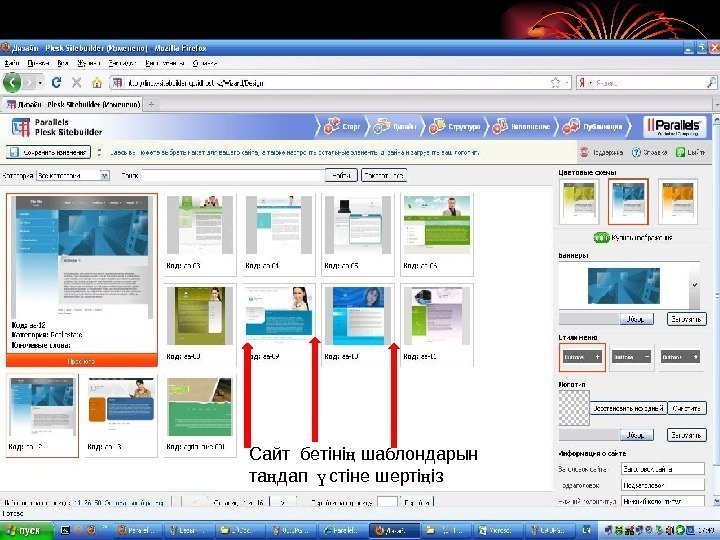The height and width of the screenshot is (540, 720).
Task: Open Справка help in the Sitebuilder toolbar
Action: pos(649,152)
